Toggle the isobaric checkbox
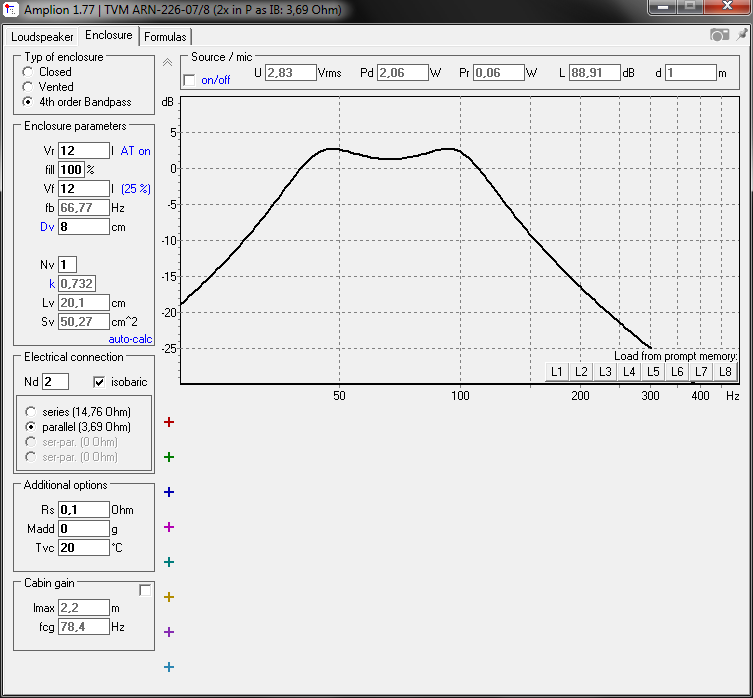The height and width of the screenshot is (698, 753). point(99,382)
